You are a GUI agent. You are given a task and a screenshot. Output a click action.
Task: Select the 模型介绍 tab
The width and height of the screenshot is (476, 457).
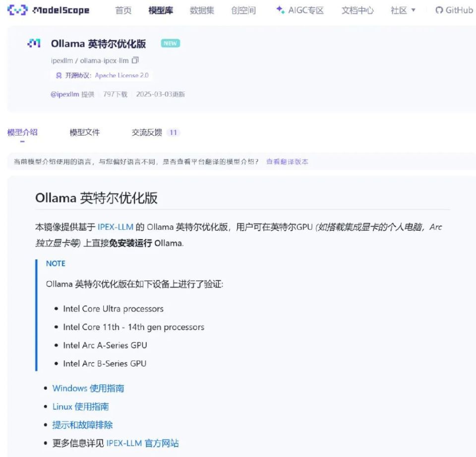[x=22, y=132]
